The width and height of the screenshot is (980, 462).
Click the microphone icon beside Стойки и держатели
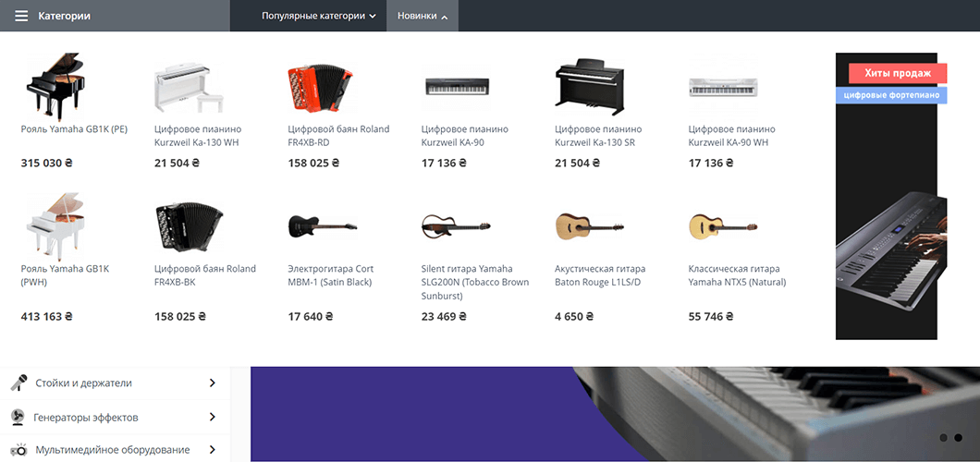(18, 383)
